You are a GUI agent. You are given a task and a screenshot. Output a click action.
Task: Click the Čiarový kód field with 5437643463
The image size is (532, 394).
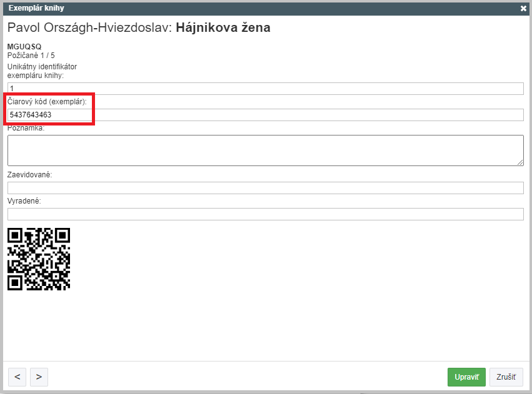coord(265,115)
